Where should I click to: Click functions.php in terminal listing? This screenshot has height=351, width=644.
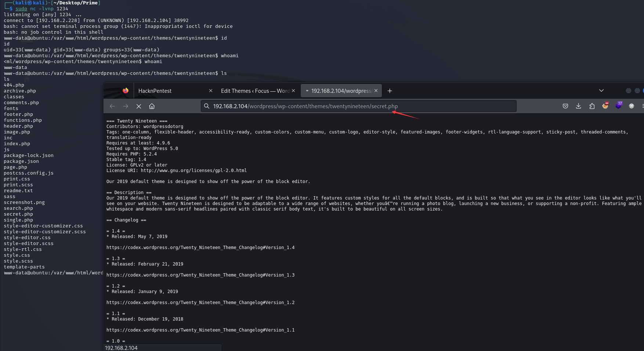(x=23, y=120)
